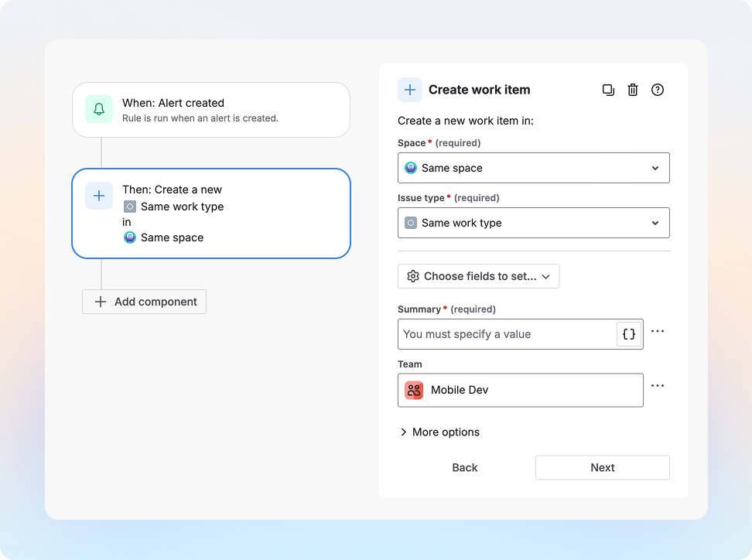752x560 pixels.
Task: Insert smart value with braces icon
Action: (x=629, y=334)
